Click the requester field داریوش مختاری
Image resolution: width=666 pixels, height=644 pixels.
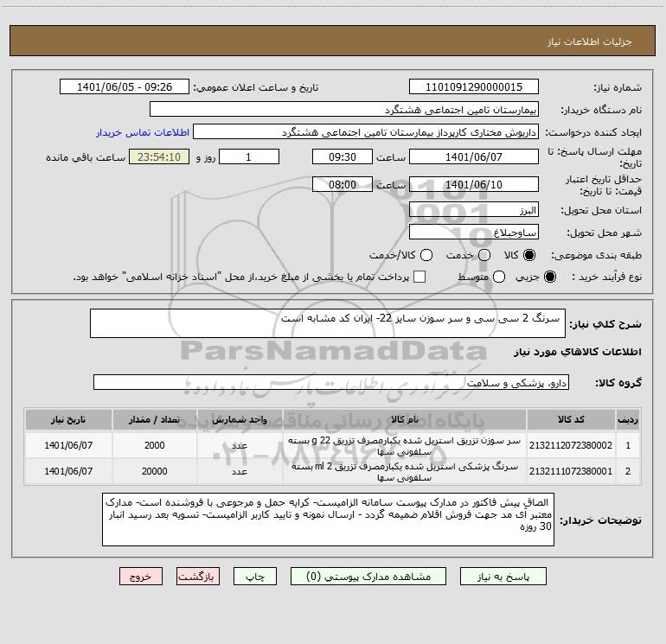[366, 132]
